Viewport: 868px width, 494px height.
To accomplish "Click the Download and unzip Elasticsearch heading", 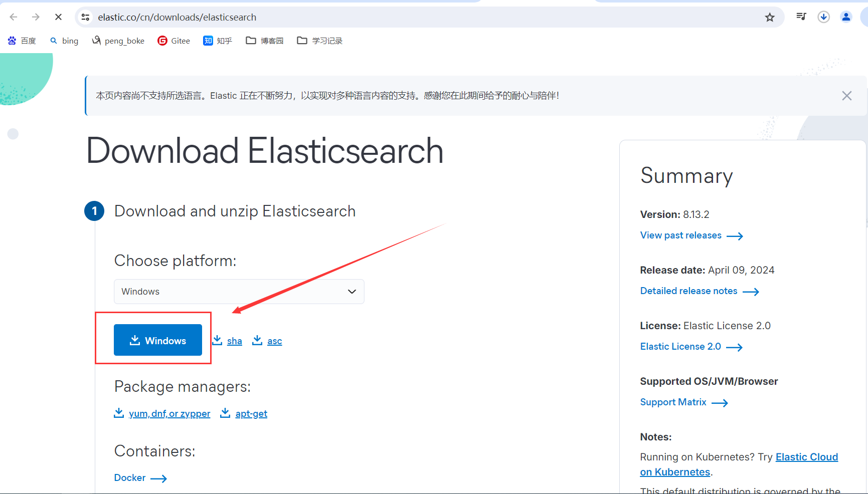I will [x=235, y=211].
